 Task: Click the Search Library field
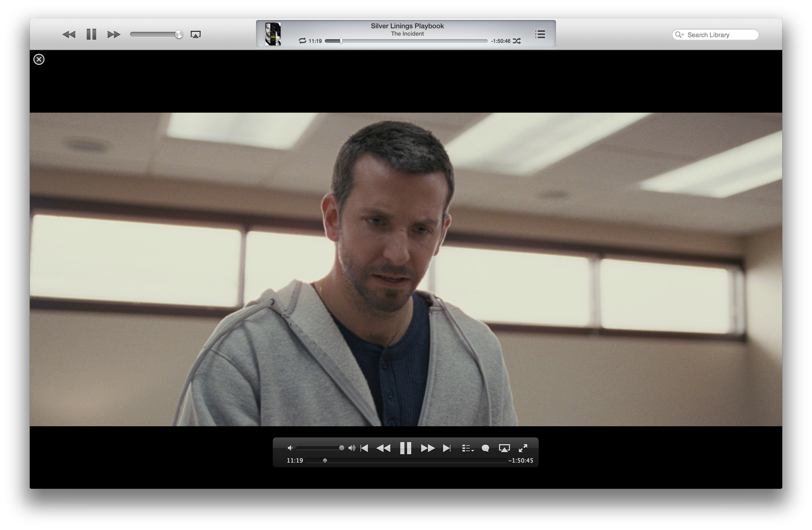[715, 35]
